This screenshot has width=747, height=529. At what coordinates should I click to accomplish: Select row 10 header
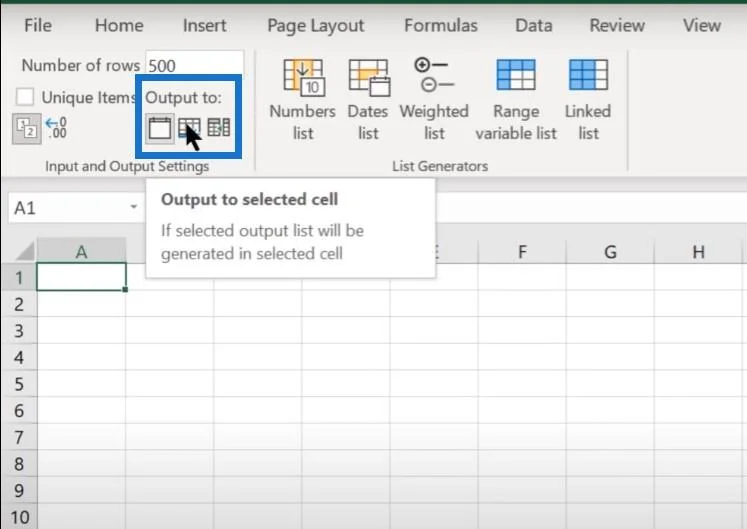click(x=19, y=518)
